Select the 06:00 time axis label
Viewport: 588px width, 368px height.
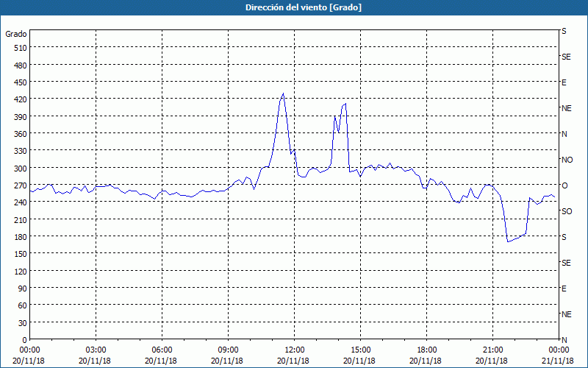162,350
